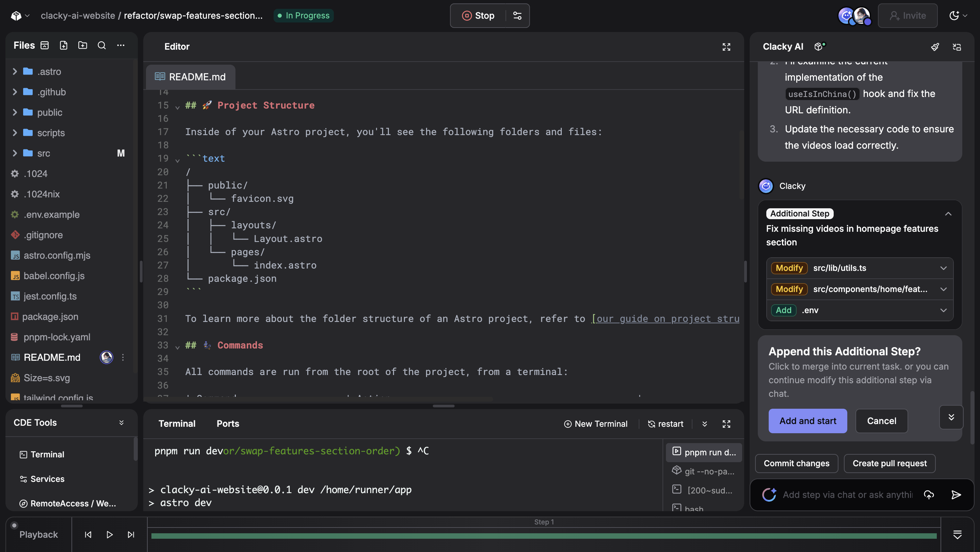The width and height of the screenshot is (980, 552).
Task: Switch to the Terminal tab
Action: tap(177, 423)
